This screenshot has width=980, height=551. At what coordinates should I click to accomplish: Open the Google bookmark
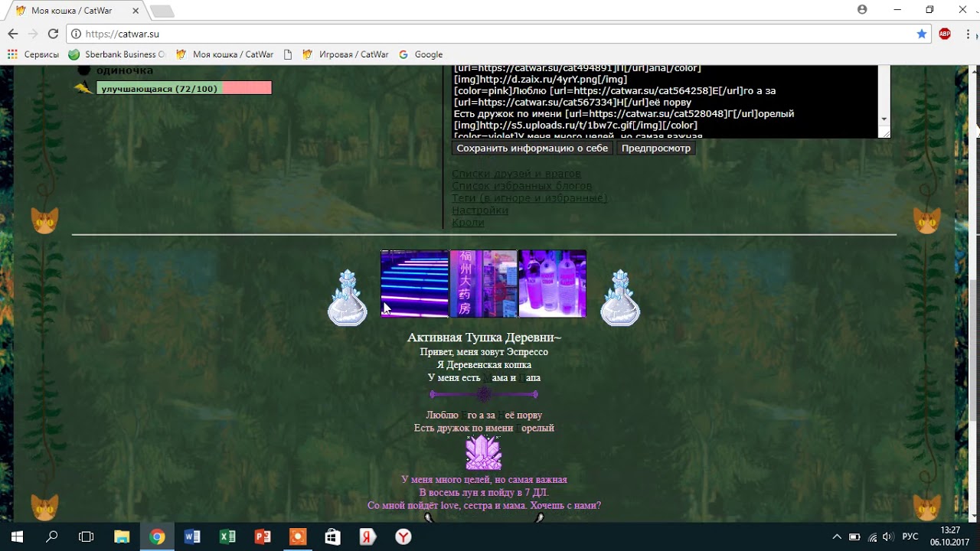421,54
